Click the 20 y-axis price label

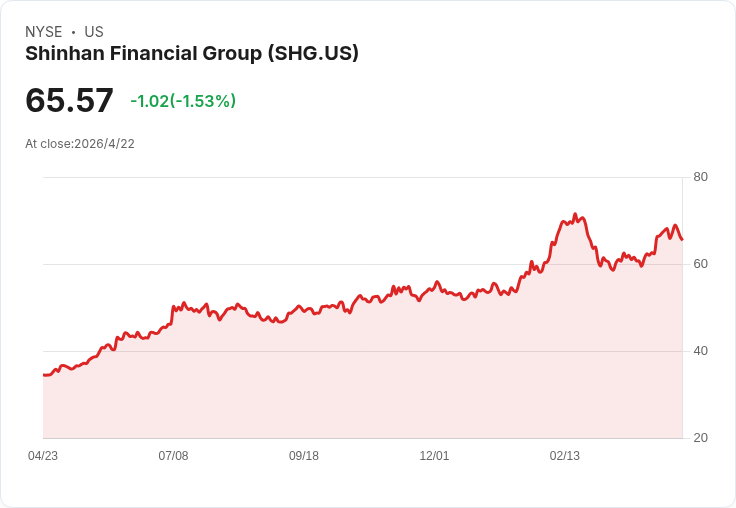pyautogui.click(x=700, y=438)
